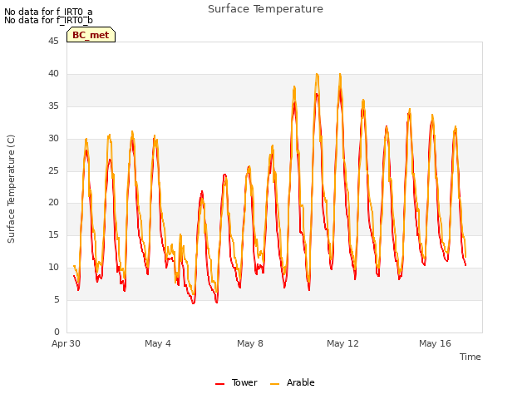532x399 pixels.
Task: Toggle the Tower series in the legend
Action: point(236,382)
